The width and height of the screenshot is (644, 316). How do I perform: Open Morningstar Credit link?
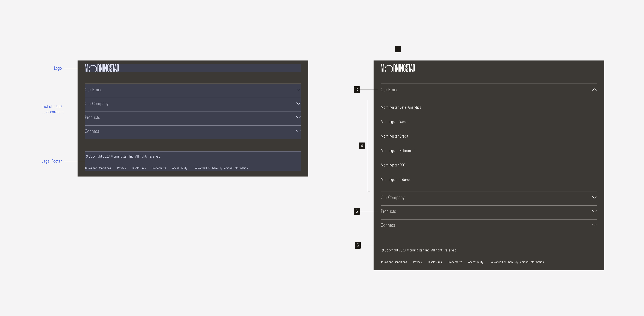(x=394, y=136)
